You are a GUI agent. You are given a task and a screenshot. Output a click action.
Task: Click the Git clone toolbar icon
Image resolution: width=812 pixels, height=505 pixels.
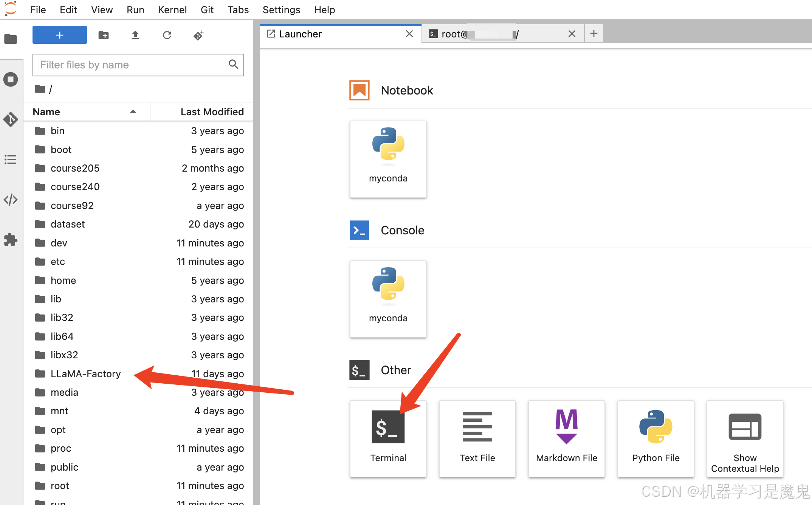coord(198,35)
